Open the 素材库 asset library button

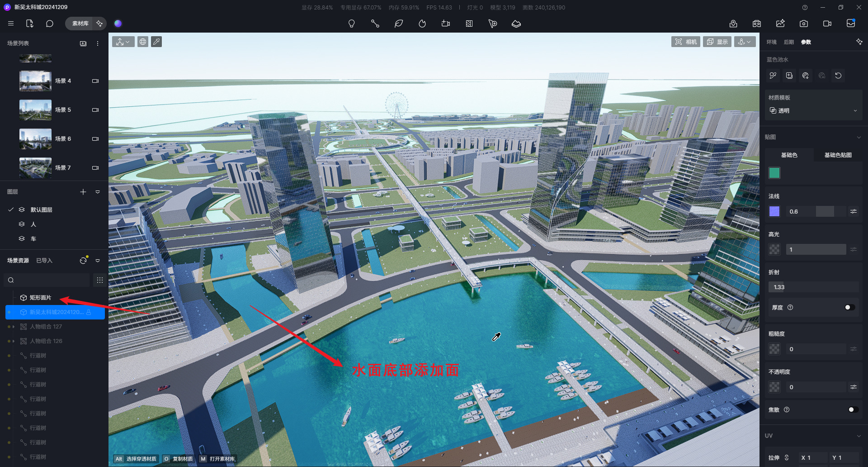pos(80,24)
